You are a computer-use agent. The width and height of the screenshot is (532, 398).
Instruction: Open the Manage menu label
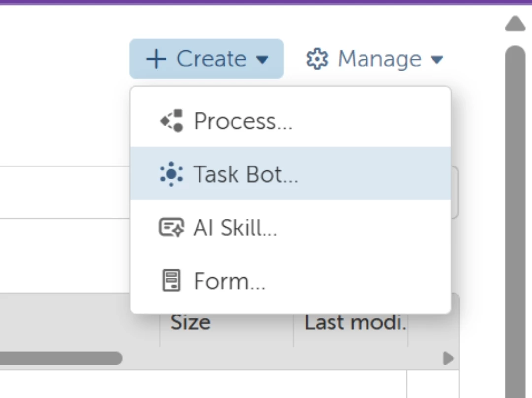point(380,59)
